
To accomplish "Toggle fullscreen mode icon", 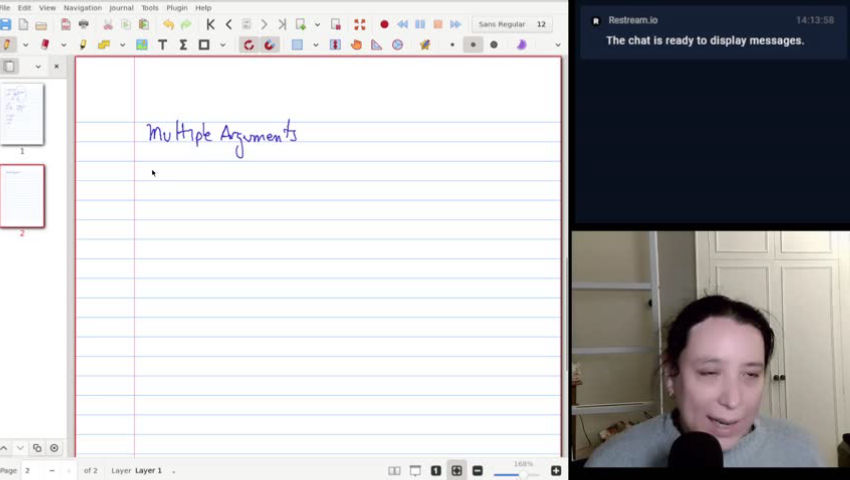I will pos(359,24).
